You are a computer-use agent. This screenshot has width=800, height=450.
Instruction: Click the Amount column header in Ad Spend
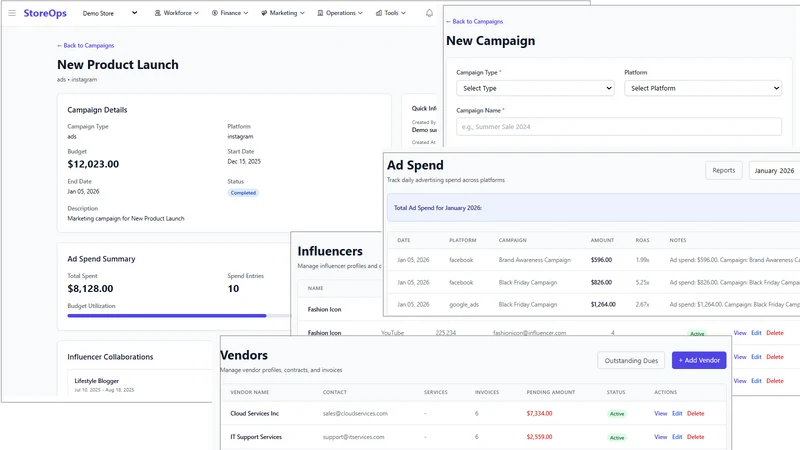tap(602, 240)
